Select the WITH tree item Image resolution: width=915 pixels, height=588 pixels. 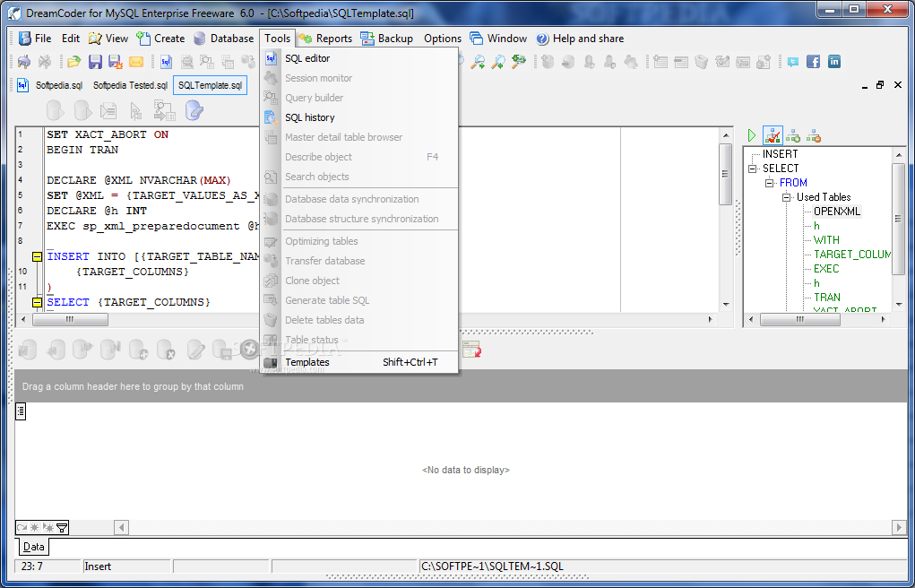[x=826, y=240]
